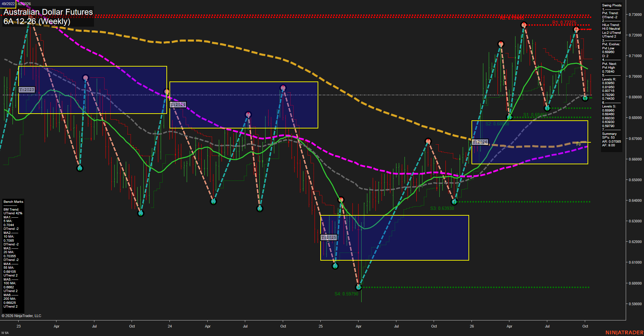The width and height of the screenshot is (644, 336).
Task: Click the swing low pivot marker at S4
Action: coord(359,287)
